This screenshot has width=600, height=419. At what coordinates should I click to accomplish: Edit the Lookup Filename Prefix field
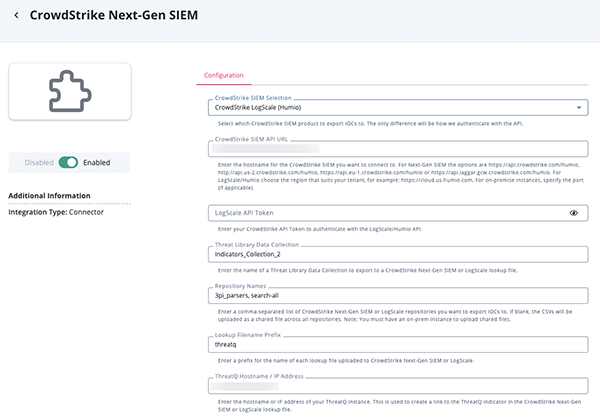tap(398, 345)
